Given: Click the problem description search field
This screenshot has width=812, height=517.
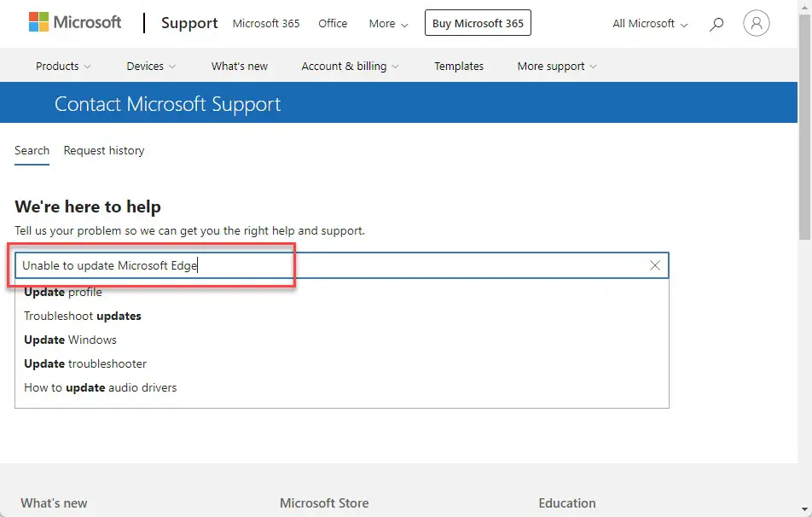Looking at the screenshot, I should click(342, 265).
